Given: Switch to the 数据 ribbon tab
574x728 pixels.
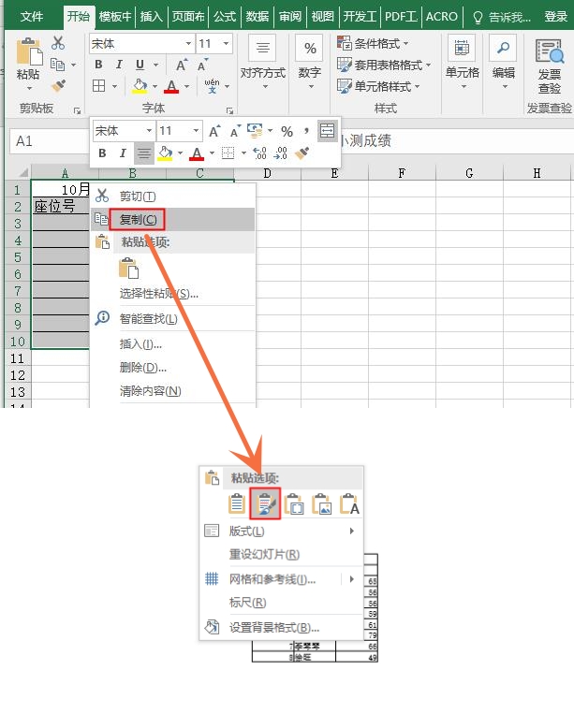Looking at the screenshot, I should 258,17.
